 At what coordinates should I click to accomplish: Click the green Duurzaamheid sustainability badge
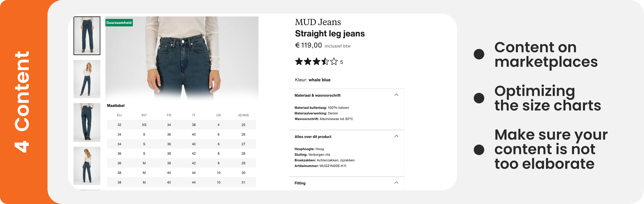[x=119, y=22]
